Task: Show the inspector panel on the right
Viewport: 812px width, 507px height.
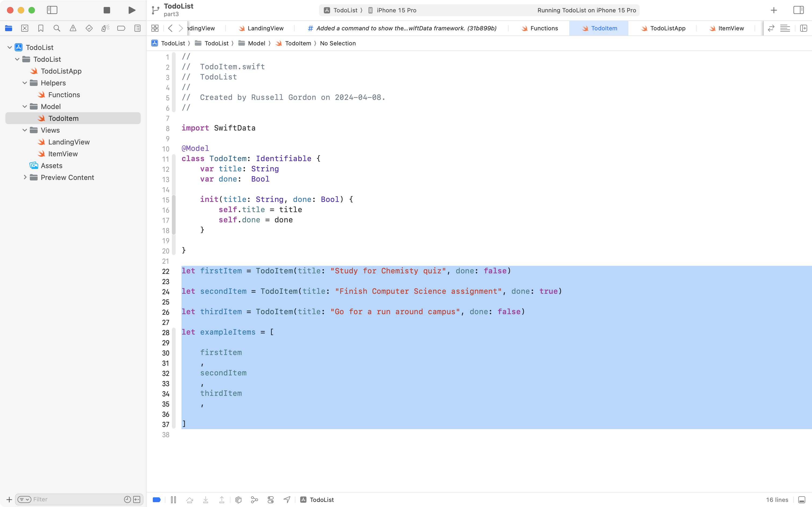Action: [798, 10]
